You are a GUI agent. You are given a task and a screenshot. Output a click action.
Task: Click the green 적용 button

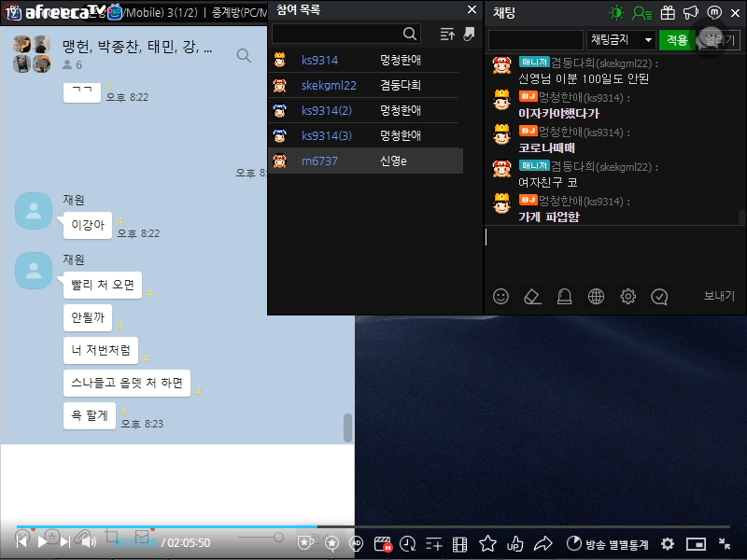point(677,40)
